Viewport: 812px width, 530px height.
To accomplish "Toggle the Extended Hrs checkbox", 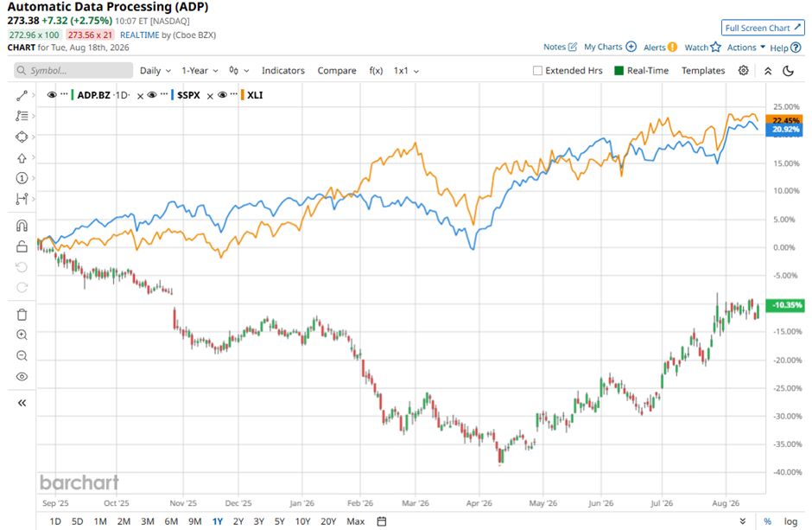I will pos(537,70).
